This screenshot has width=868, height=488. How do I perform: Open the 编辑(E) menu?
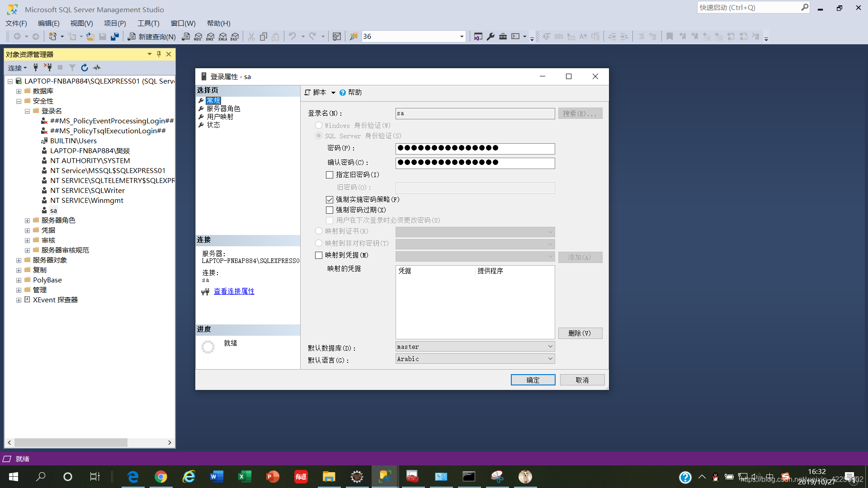click(x=48, y=23)
